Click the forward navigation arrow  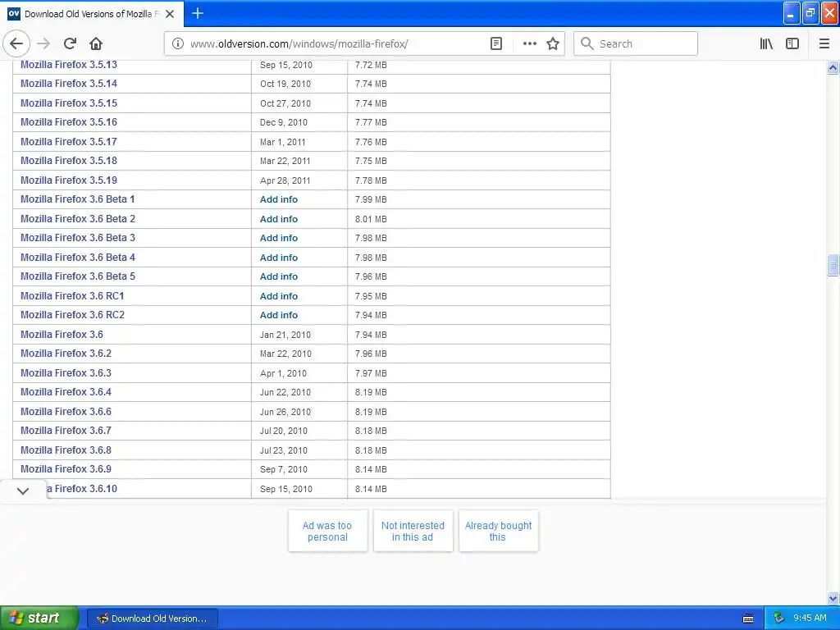click(x=44, y=44)
